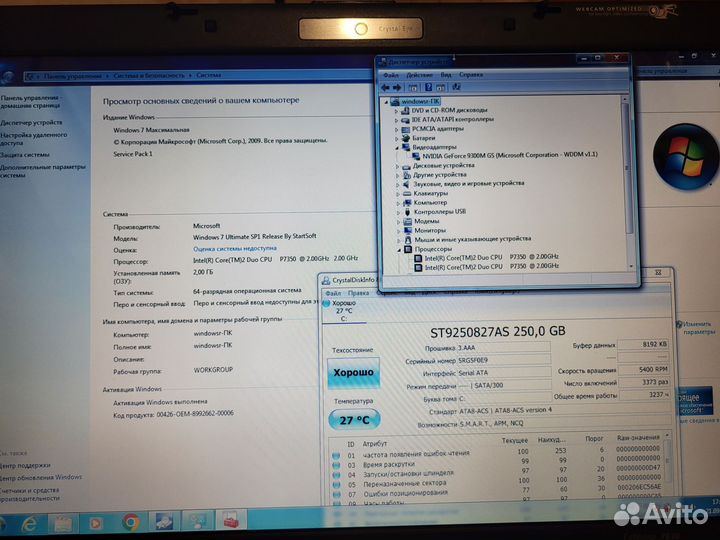The image size is (720, 540).
Task: Click the Хорошо health status button
Action: point(354,373)
